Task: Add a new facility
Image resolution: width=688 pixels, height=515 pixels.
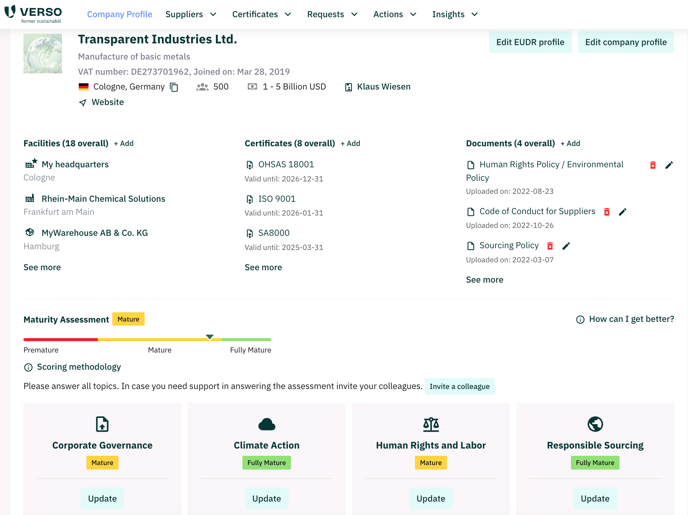Action: click(x=124, y=143)
